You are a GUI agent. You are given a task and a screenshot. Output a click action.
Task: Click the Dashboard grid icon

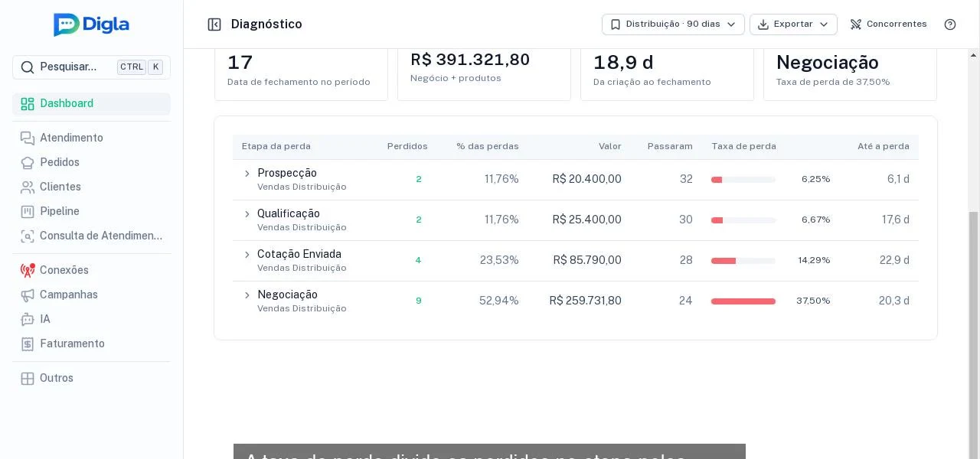(x=28, y=104)
